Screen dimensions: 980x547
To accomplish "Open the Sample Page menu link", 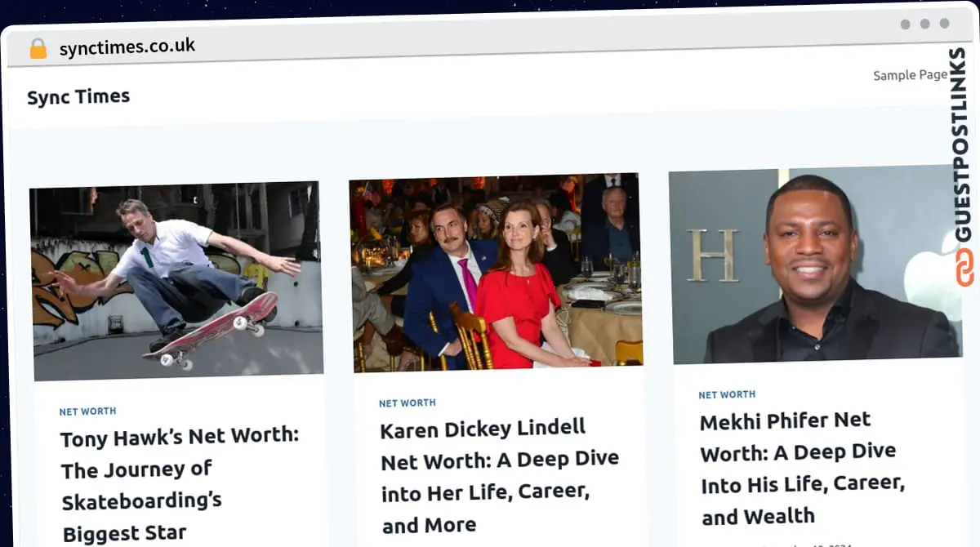I will point(910,75).
